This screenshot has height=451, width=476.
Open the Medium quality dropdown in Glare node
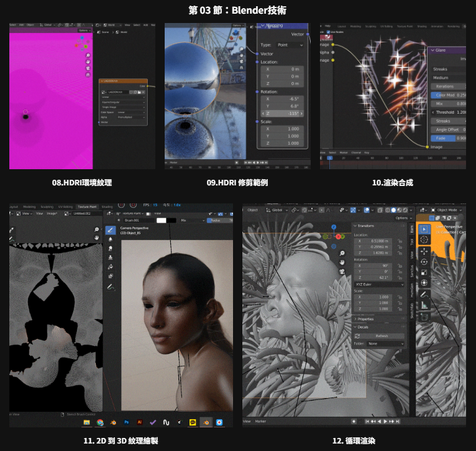pos(449,78)
